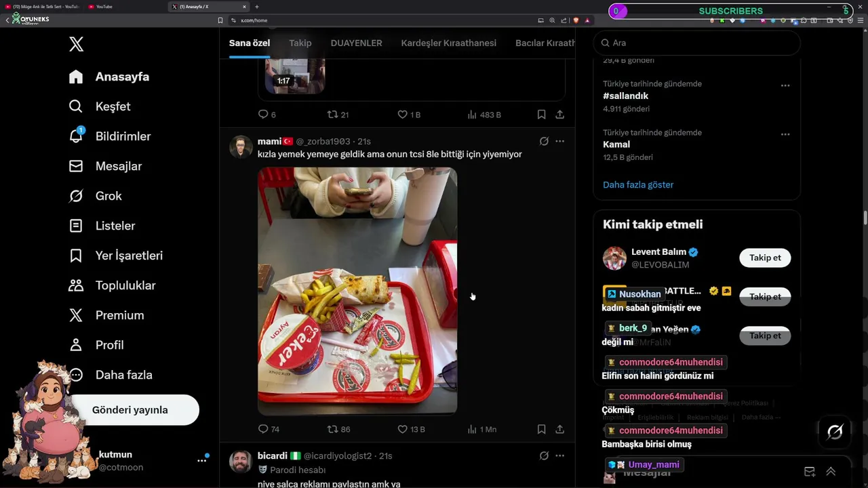Expand Daha fazla menu
Screen dimensions: 868x488
pos(111,375)
